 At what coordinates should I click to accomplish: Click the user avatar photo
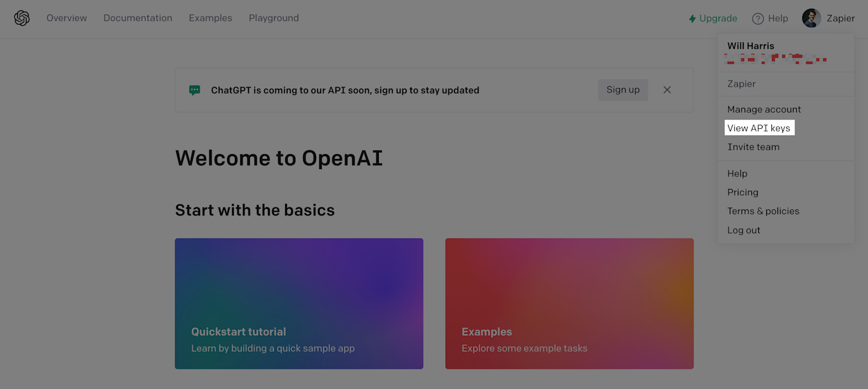(812, 19)
